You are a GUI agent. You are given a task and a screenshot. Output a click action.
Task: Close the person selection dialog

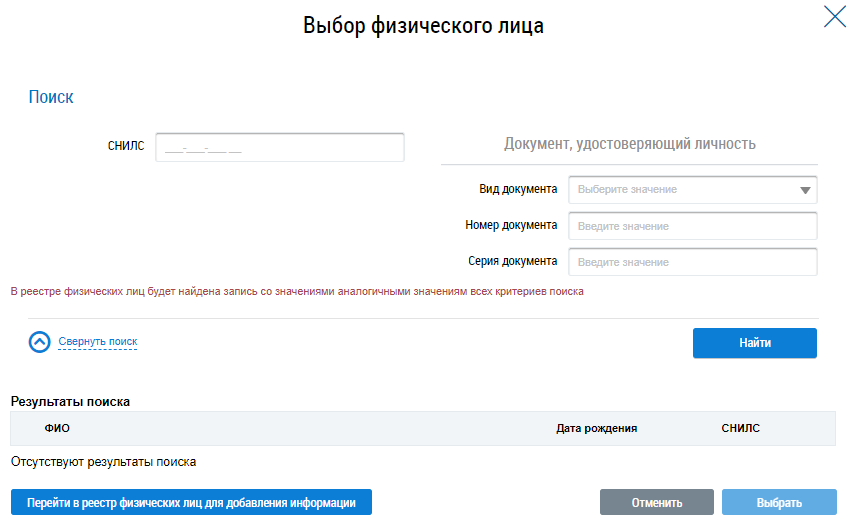(834, 17)
